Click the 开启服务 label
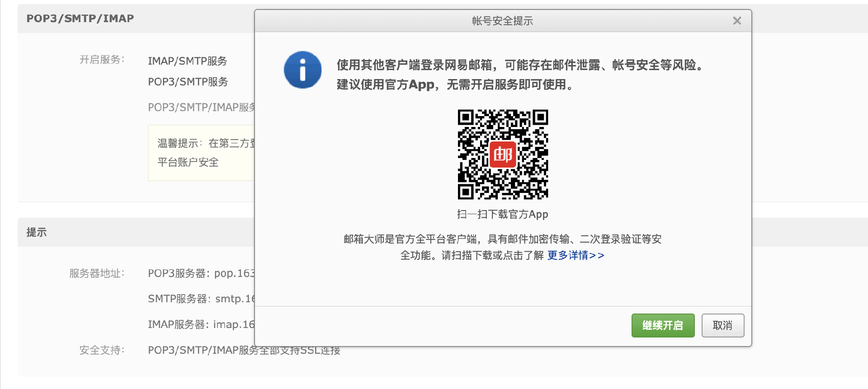The image size is (868, 389). point(102,60)
